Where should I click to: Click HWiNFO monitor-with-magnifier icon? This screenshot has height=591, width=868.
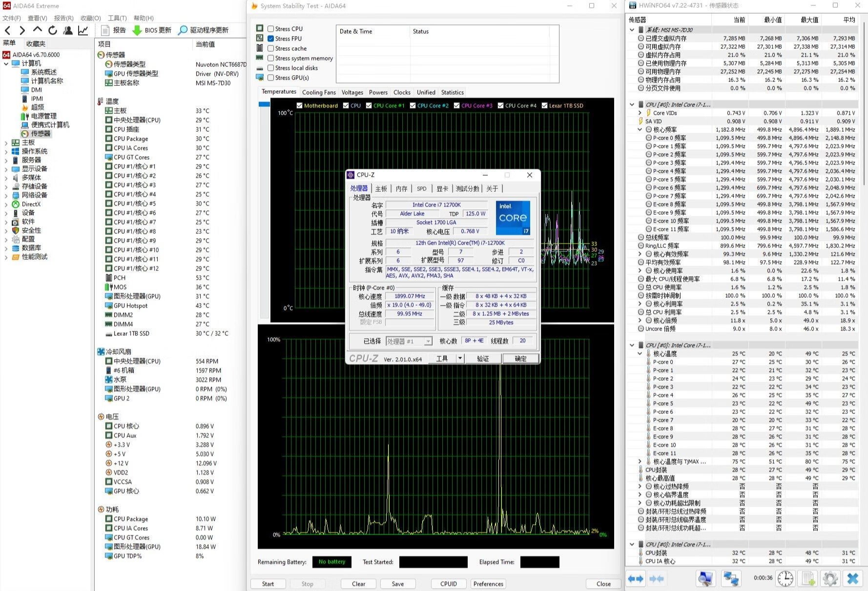tap(705, 579)
